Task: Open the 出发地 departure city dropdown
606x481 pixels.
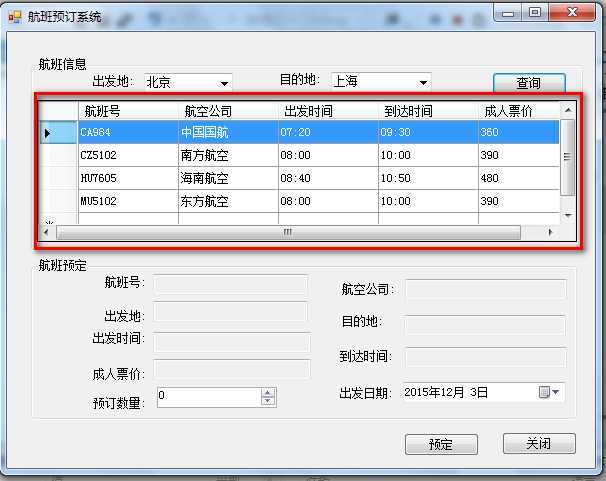Action: (x=224, y=83)
